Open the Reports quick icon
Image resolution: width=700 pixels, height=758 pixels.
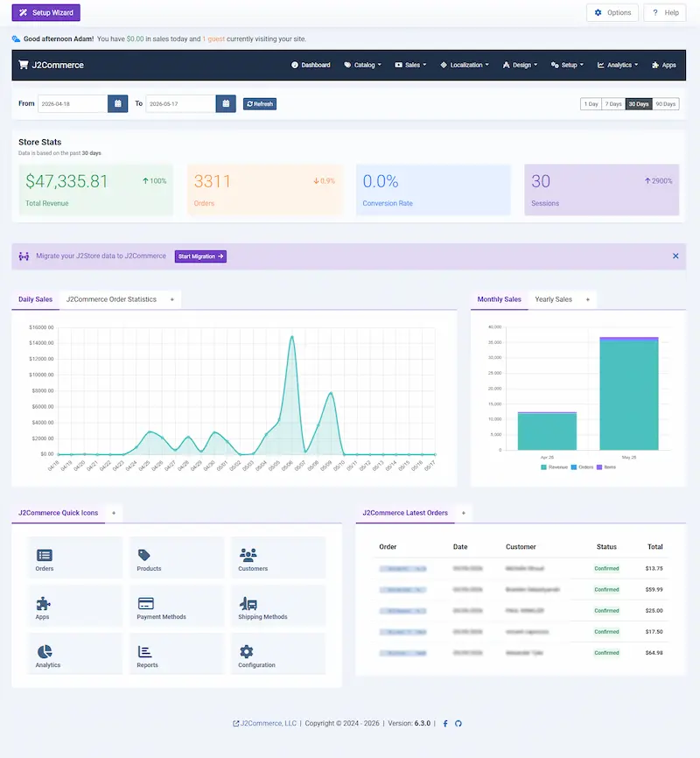point(177,654)
